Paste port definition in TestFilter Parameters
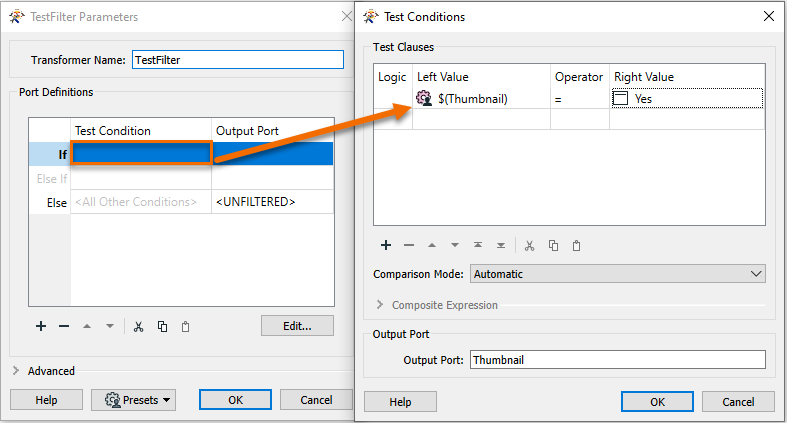This screenshot has height=423, width=787. [185, 327]
